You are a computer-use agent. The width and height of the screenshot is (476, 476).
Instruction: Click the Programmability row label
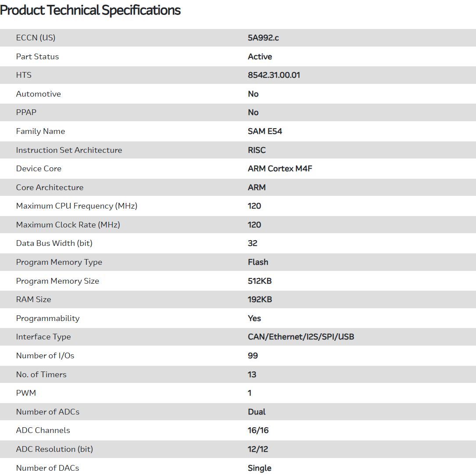pos(48,318)
